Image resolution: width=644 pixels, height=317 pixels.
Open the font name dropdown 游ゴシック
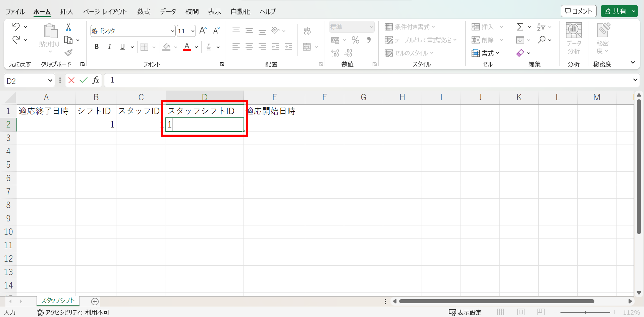(173, 31)
